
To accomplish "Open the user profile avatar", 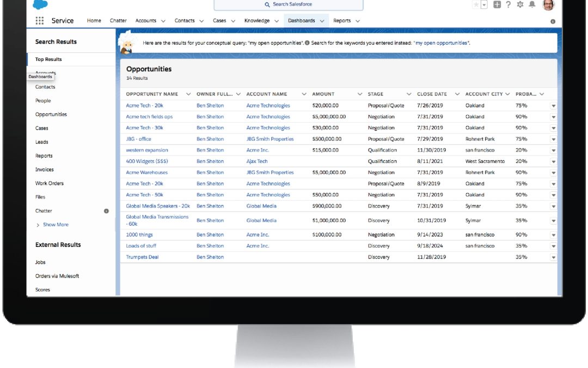I will pos(548,5).
